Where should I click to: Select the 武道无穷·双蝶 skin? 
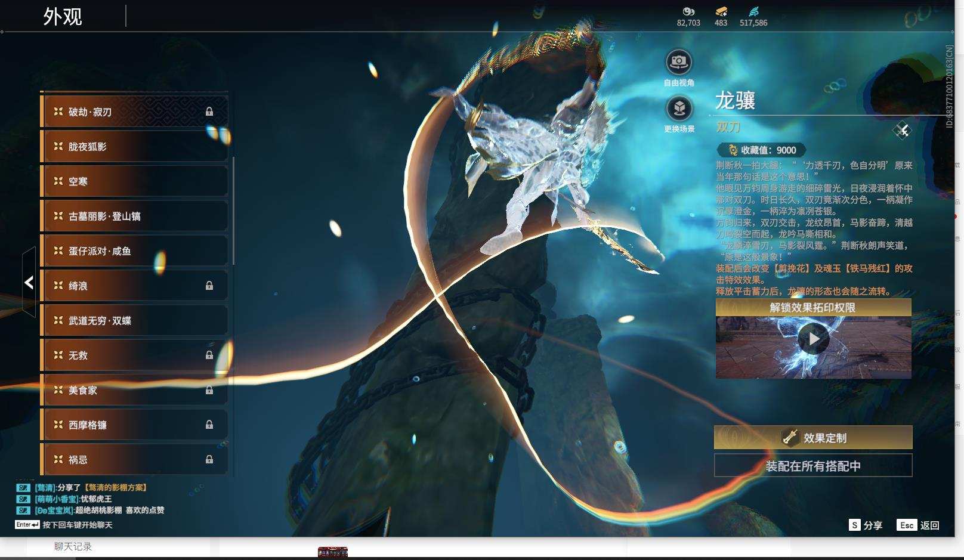pyautogui.click(x=134, y=320)
